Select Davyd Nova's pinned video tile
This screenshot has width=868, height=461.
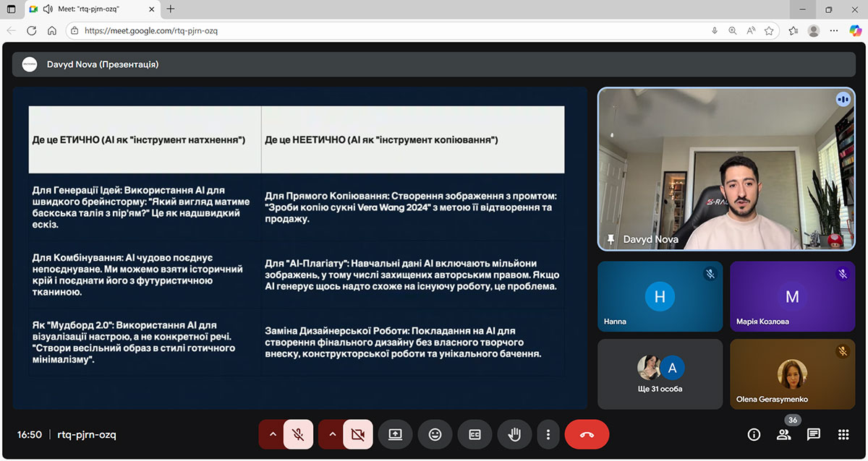click(x=731, y=169)
